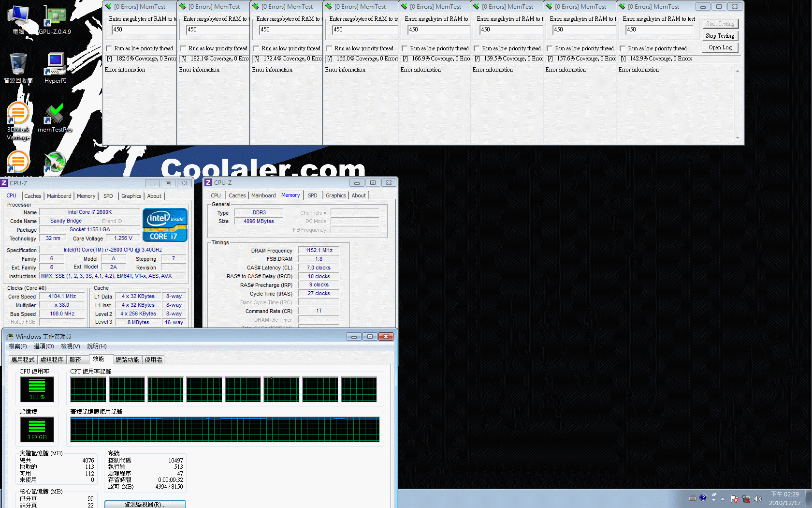Open the Graphics tab in the CPU-Z window showing memory timings
This screenshot has width=812, height=508.
(335, 195)
